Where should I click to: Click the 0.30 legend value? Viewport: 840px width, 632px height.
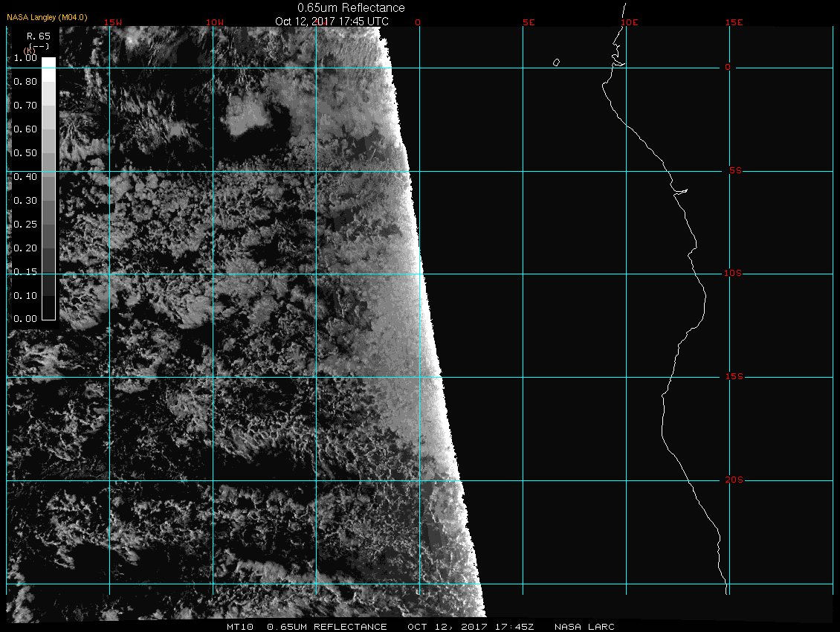point(25,201)
